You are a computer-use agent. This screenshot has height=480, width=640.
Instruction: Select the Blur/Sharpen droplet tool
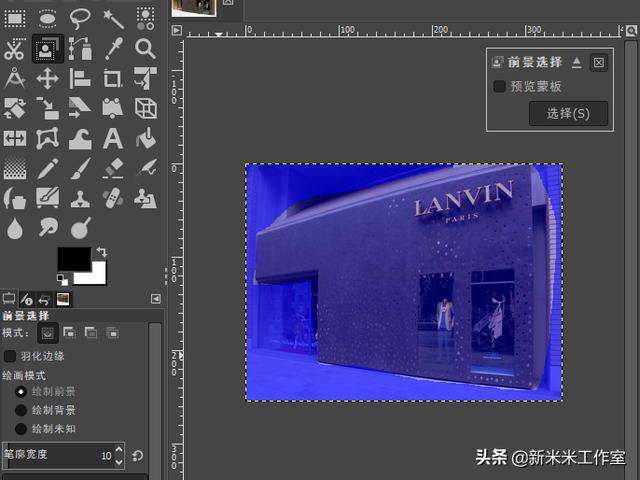click(15, 229)
